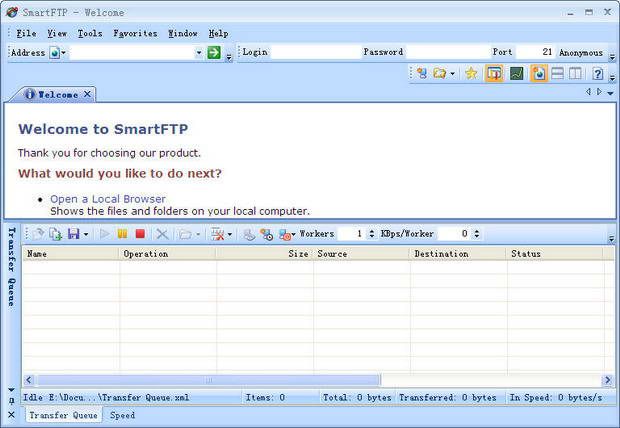This screenshot has width=620, height=428.
Task: Click the Port field showing 21
Action: 535,52
